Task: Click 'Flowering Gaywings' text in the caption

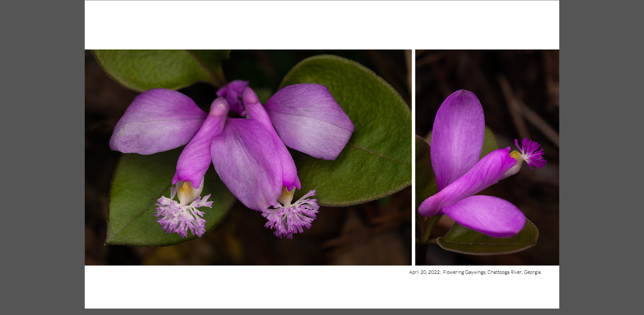Action: (x=464, y=272)
